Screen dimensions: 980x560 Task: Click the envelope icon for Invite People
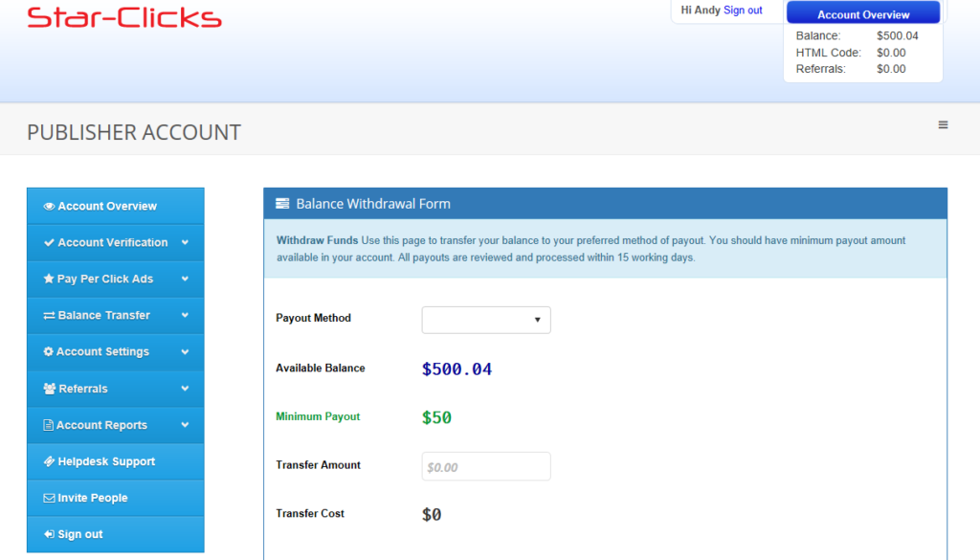(49, 498)
